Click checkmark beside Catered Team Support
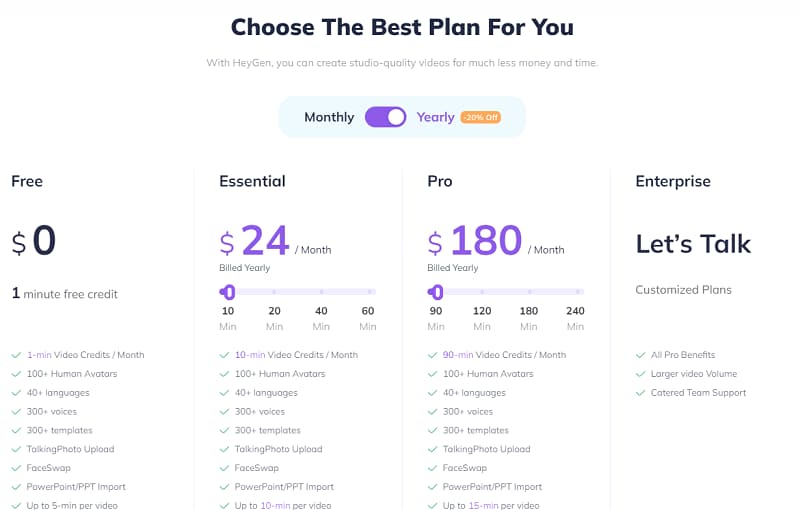 point(640,393)
